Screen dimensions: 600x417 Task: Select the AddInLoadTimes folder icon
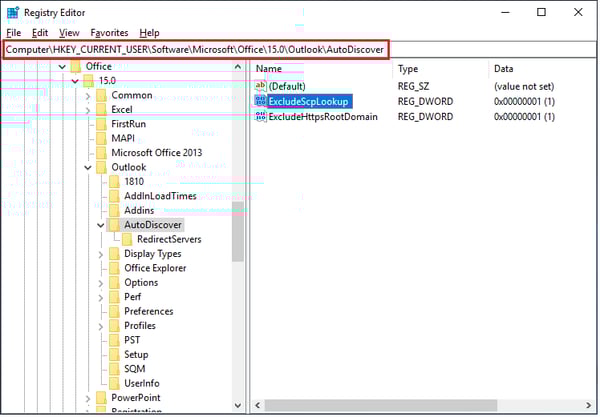[114, 196]
